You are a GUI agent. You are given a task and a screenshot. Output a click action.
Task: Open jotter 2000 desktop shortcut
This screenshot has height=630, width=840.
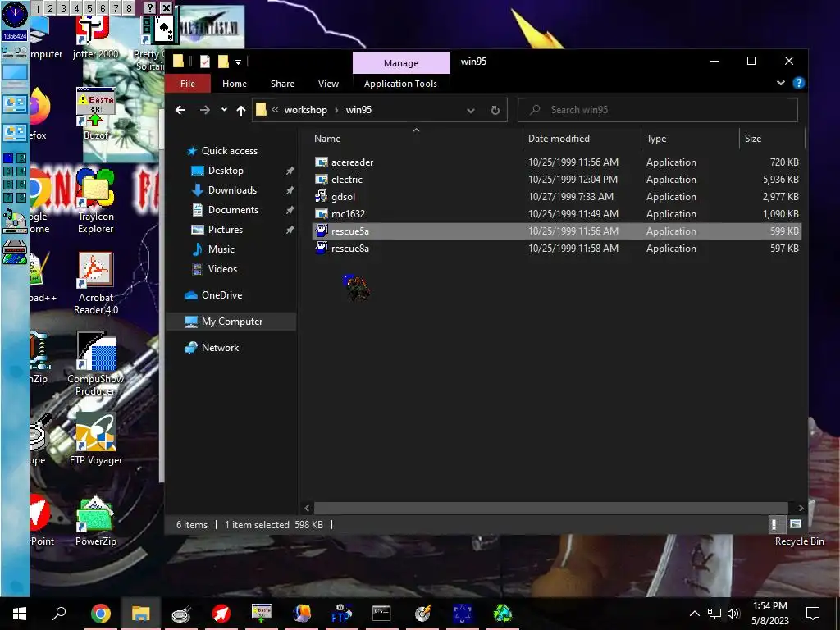coord(95,38)
